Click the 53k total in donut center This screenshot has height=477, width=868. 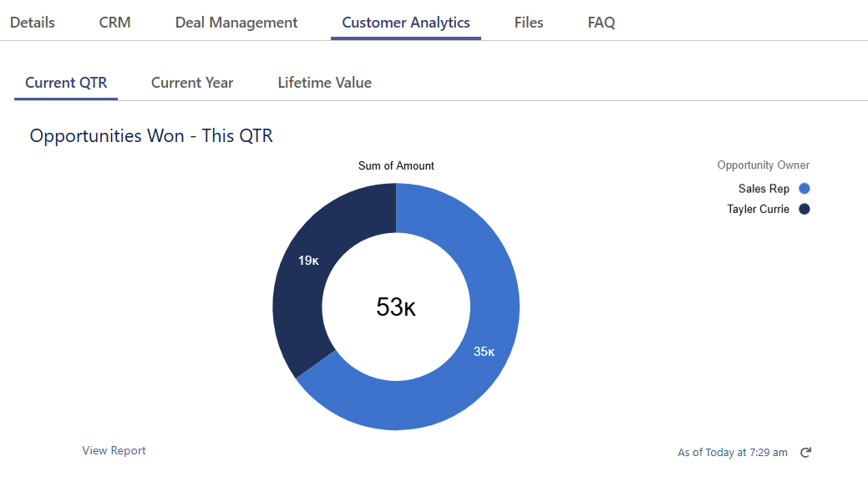(396, 307)
